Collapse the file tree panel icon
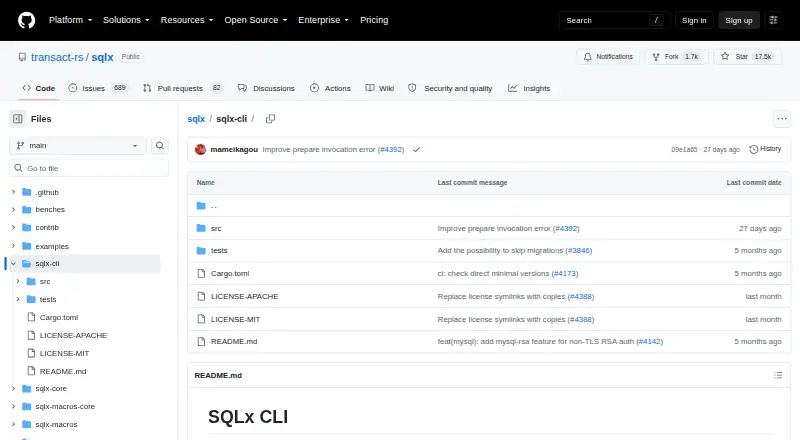The width and height of the screenshot is (800, 440). pyautogui.click(x=18, y=119)
